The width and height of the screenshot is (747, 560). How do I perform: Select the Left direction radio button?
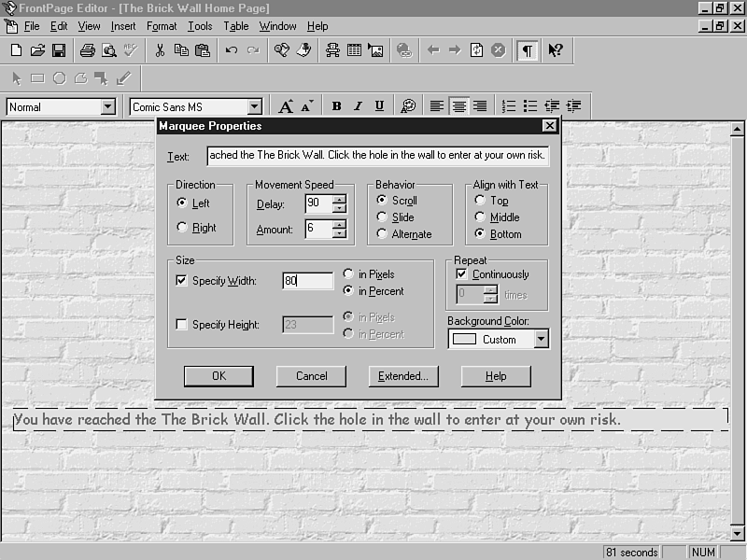point(181,203)
